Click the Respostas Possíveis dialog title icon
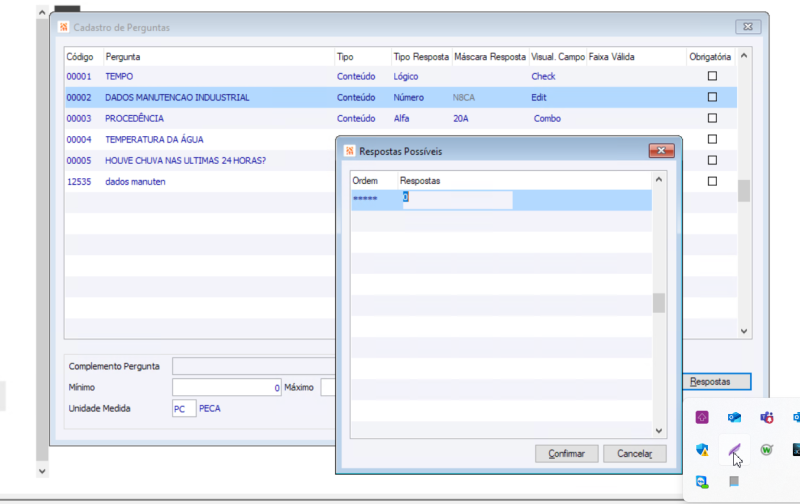 [x=349, y=151]
